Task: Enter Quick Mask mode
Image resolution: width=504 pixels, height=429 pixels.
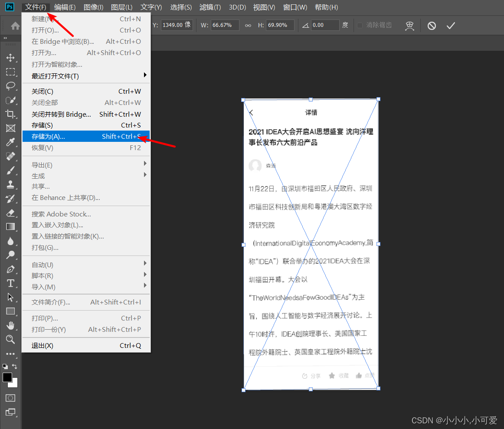Action: (x=10, y=398)
